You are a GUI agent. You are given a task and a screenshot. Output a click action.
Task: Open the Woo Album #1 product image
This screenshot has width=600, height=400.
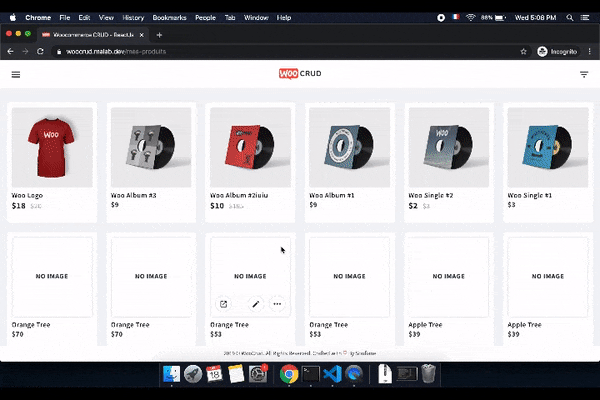pyautogui.click(x=349, y=147)
